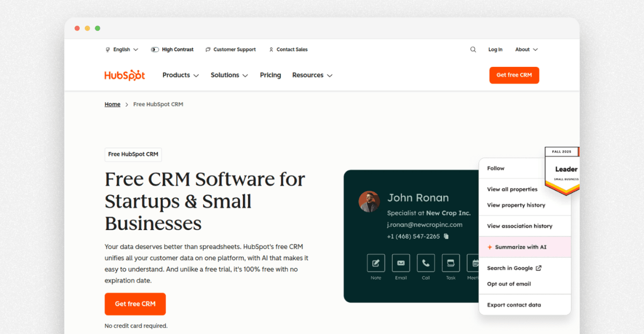Click the search magnifier icon
This screenshot has width=644, height=334.
coord(473,49)
